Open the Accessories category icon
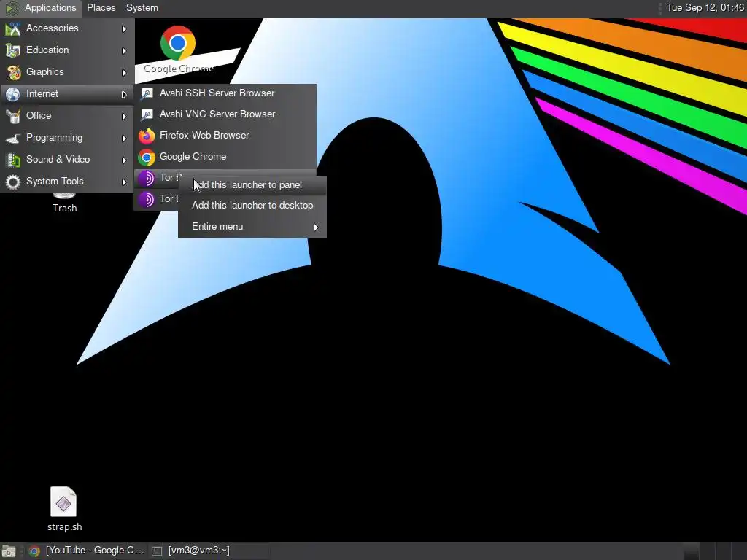The height and width of the screenshot is (560, 747). 13,28
